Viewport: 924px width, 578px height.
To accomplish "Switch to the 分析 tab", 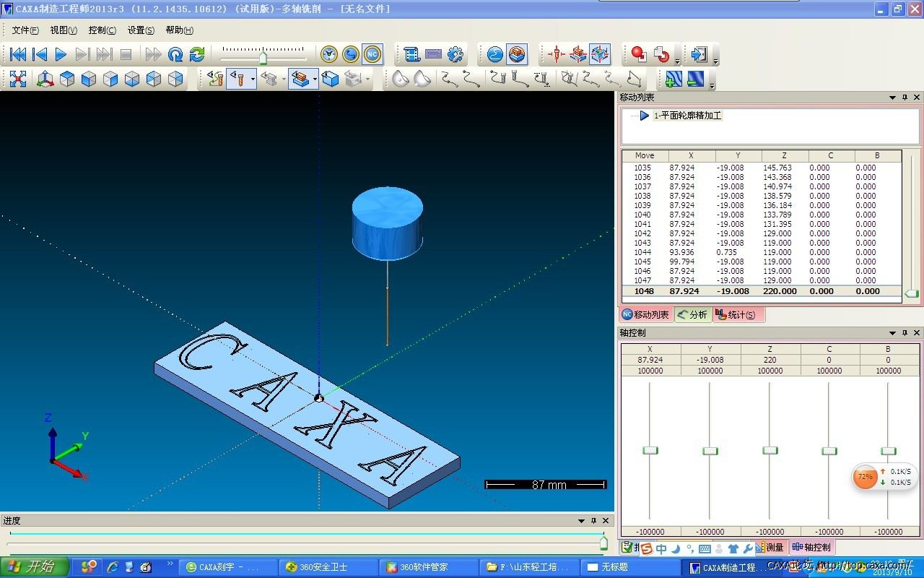I will coord(692,314).
